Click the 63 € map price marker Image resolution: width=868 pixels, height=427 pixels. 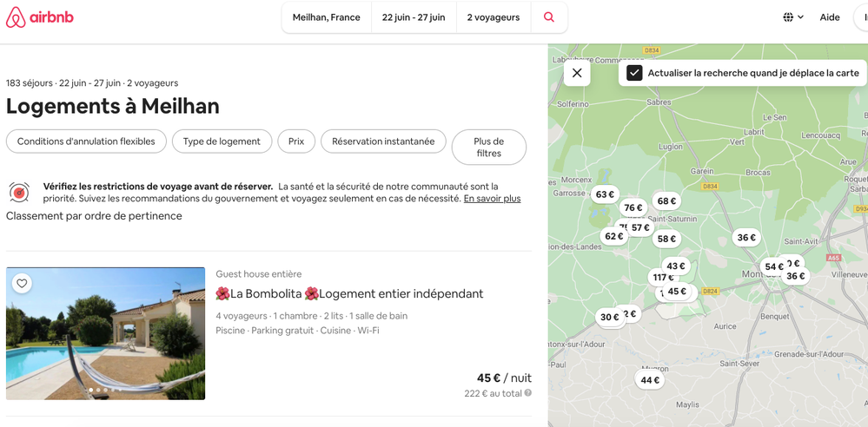[x=605, y=194]
